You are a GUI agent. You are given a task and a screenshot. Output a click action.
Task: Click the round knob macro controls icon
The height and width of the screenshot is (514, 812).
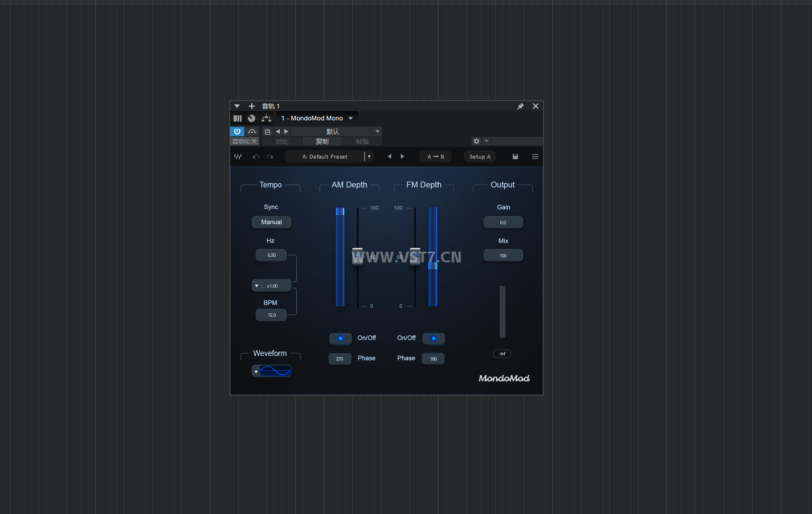252,118
